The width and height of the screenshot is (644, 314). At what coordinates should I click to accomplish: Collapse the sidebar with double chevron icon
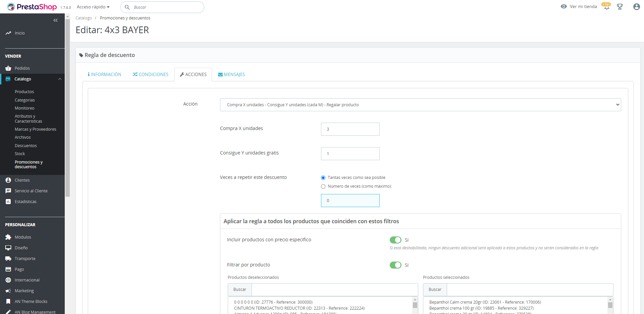(x=55, y=20)
